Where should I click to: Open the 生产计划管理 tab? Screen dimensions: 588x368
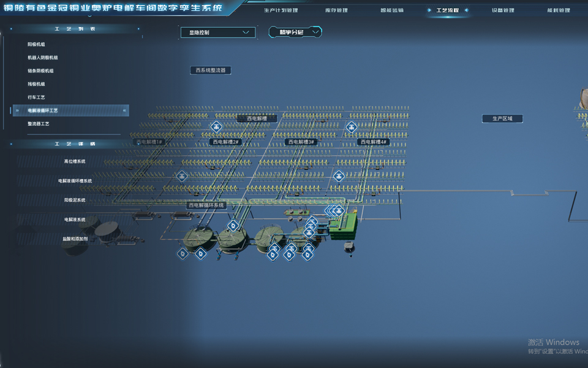(x=281, y=10)
